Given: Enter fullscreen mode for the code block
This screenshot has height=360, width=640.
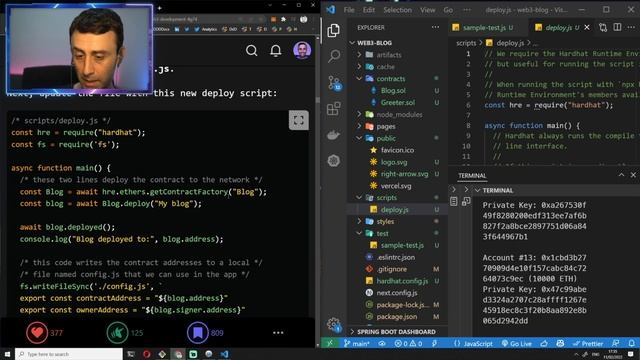Looking at the screenshot, I should point(299,120).
